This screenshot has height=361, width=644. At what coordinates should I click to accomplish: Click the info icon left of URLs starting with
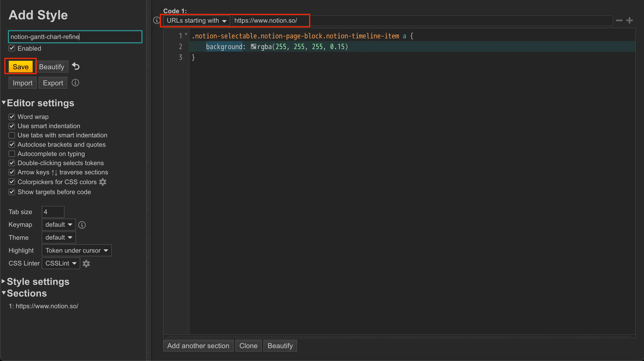[156, 20]
